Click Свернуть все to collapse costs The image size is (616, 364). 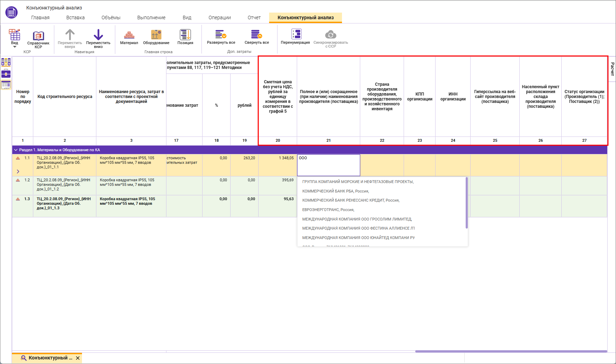tap(256, 35)
